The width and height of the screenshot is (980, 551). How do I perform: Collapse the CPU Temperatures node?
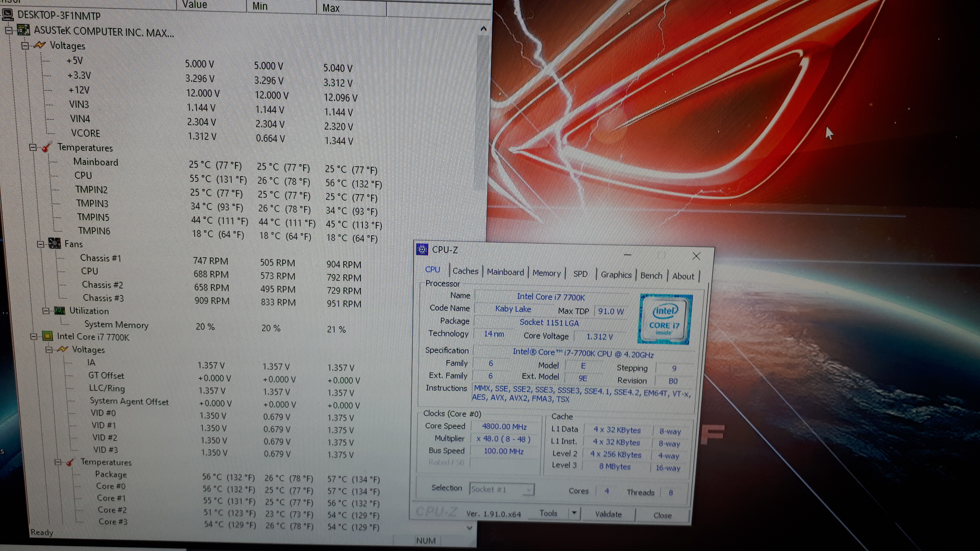pyautogui.click(x=58, y=462)
